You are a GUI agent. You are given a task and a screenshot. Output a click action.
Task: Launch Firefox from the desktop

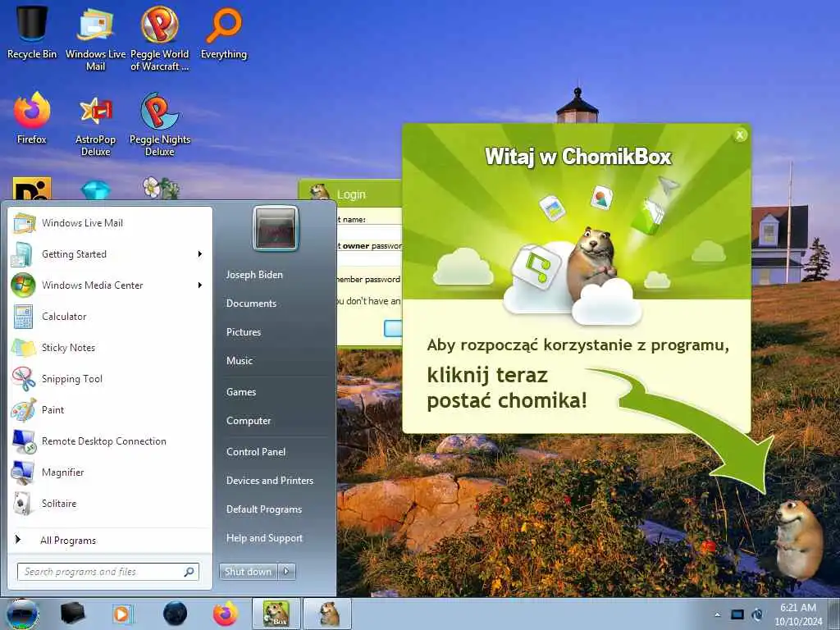coord(32,118)
